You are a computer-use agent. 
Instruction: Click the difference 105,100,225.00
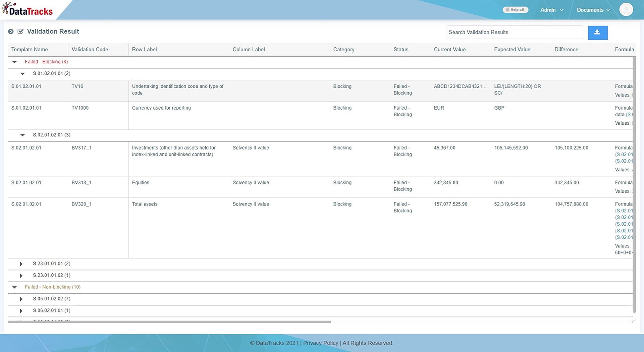click(571, 148)
